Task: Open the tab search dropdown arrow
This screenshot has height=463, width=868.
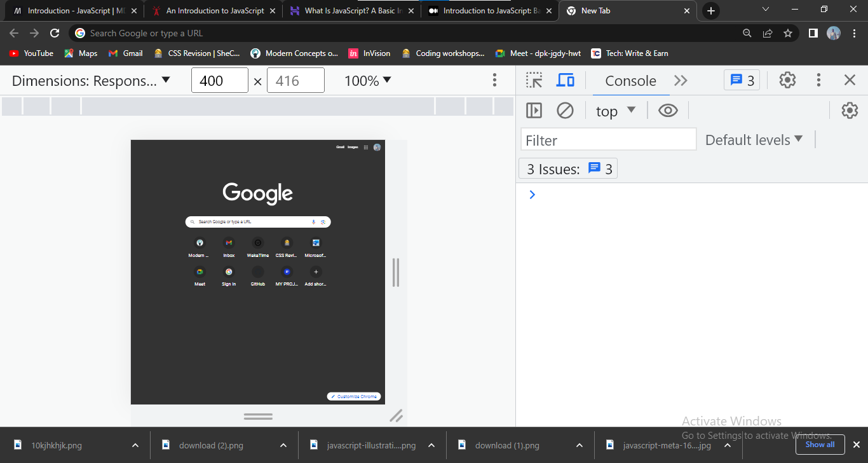Action: coord(766,10)
